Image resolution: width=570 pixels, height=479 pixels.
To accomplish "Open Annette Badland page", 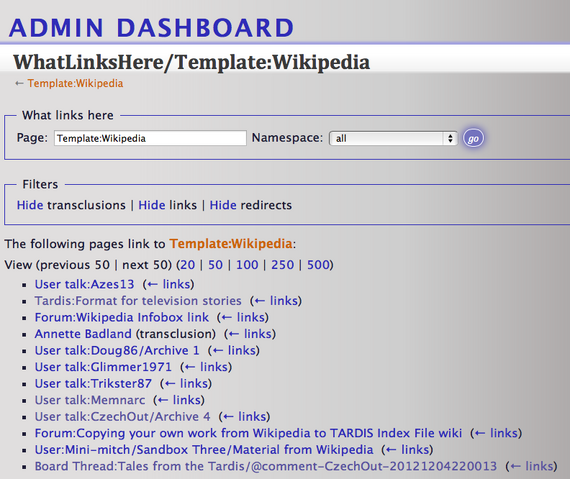I will tap(83, 334).
